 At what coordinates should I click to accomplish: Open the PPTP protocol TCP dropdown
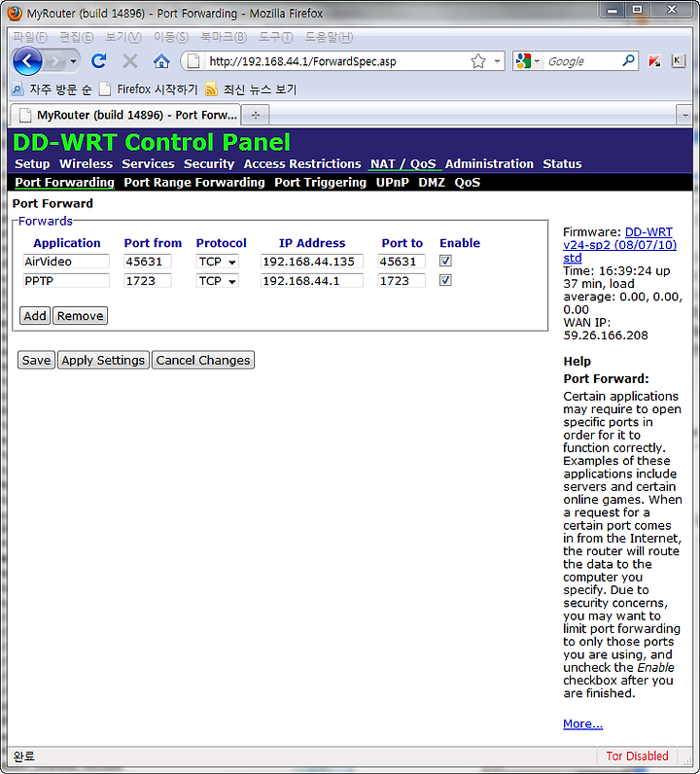pyautogui.click(x=217, y=281)
